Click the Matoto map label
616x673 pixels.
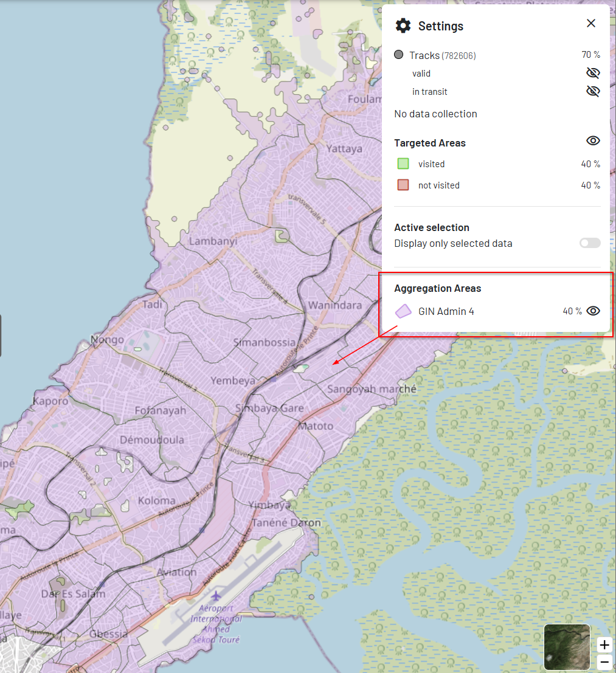[x=316, y=426]
